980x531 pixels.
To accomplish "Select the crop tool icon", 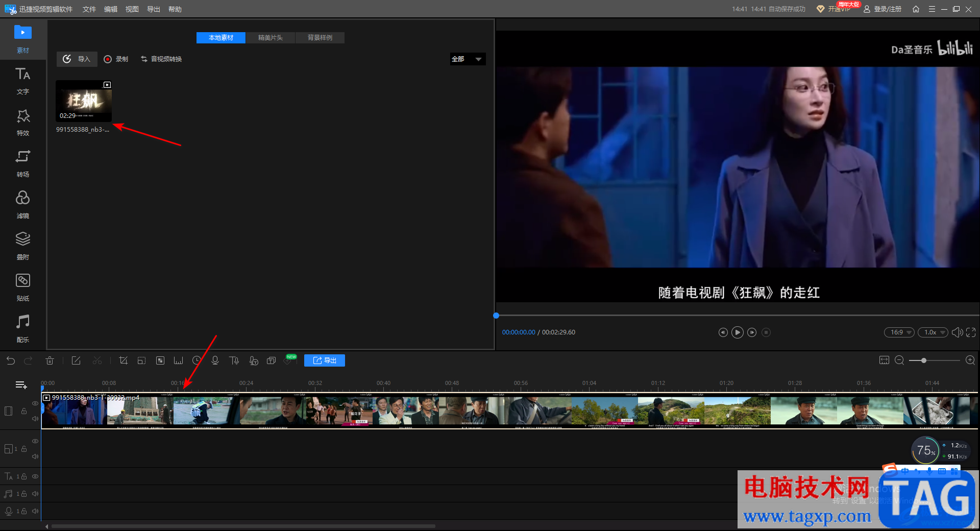I will click(x=123, y=360).
